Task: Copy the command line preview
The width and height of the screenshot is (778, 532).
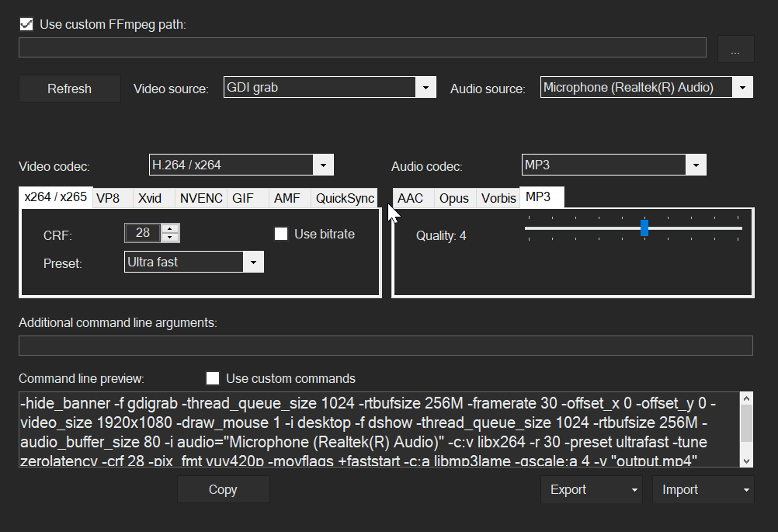Action: click(223, 489)
